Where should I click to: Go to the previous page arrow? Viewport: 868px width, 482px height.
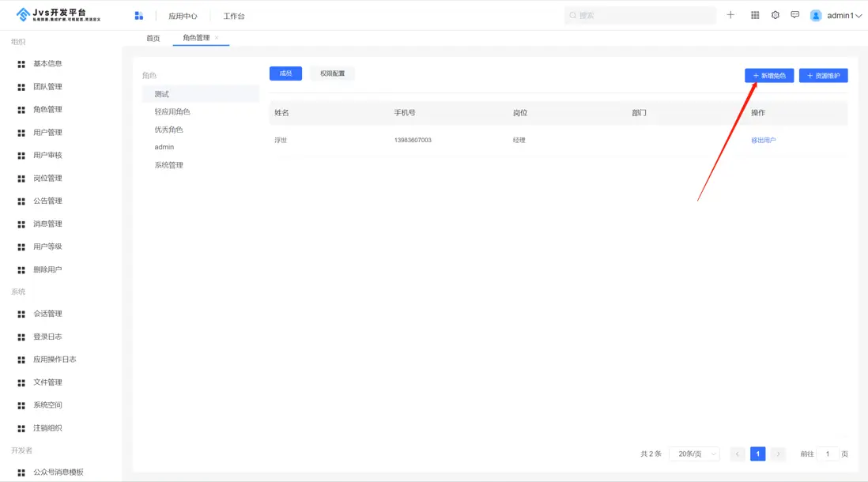pos(738,454)
